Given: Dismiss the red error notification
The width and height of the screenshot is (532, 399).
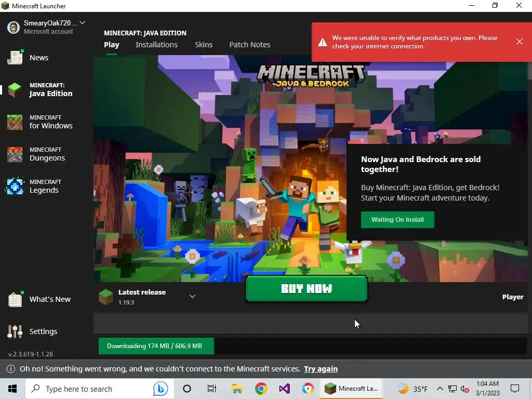Looking at the screenshot, I should [x=519, y=42].
